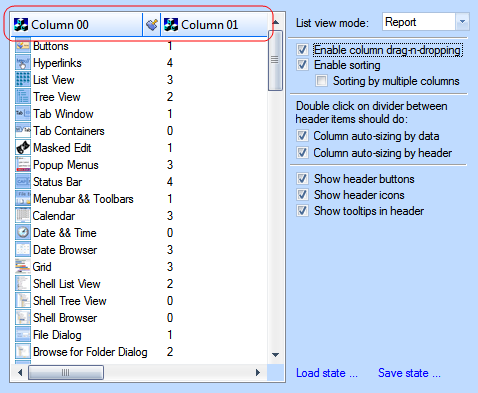The width and height of the screenshot is (478, 393).
Task: Click the List View row icon
Action: pos(23,80)
